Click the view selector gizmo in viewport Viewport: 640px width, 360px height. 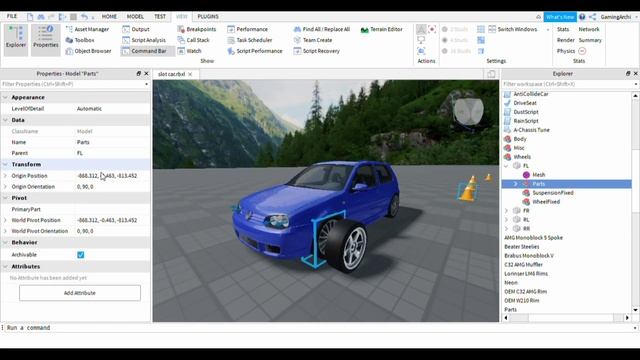(x=469, y=111)
